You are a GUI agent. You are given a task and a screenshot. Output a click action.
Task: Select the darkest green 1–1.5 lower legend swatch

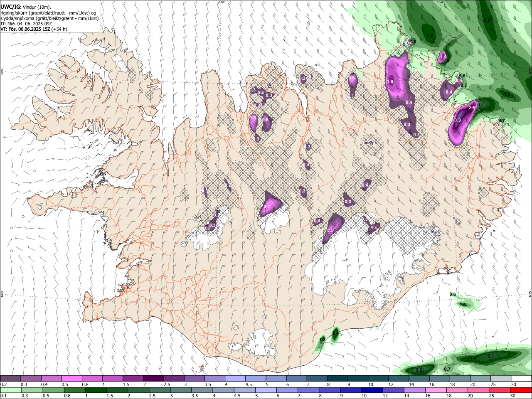tap(96, 390)
